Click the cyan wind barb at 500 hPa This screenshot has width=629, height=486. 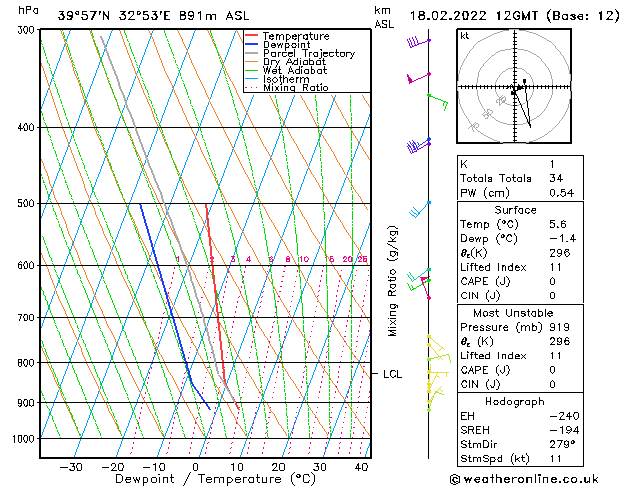coord(419,211)
